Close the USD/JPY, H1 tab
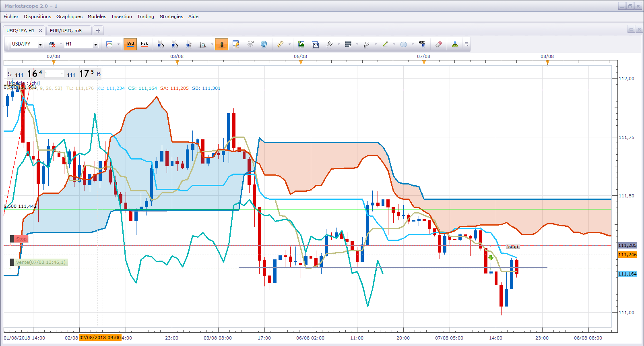The height and width of the screenshot is (346, 644). point(40,31)
